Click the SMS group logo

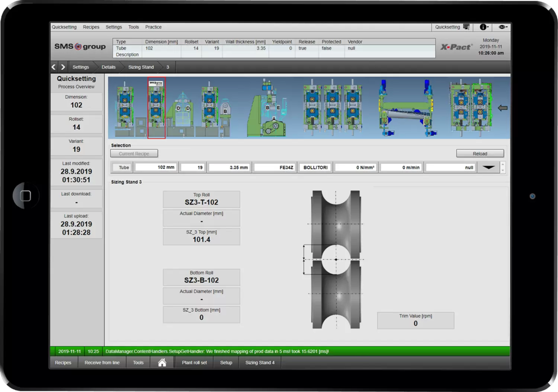click(x=80, y=46)
